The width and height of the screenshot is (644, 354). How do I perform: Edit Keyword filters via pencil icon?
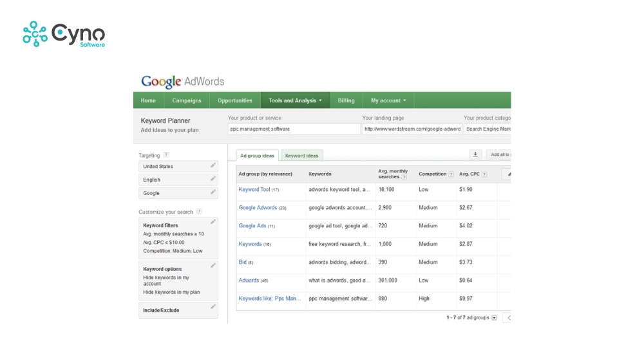pos(213,222)
